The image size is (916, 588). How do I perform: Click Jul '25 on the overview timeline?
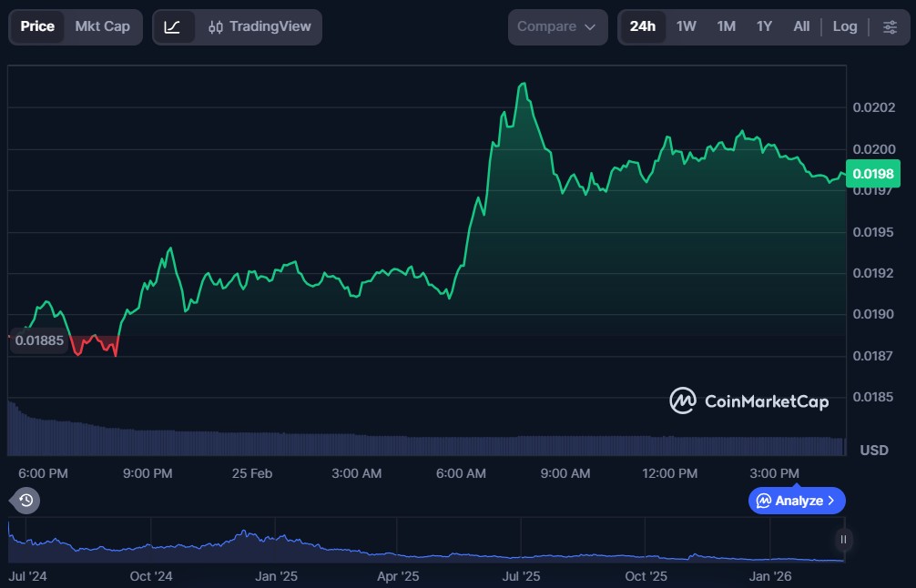click(522, 576)
